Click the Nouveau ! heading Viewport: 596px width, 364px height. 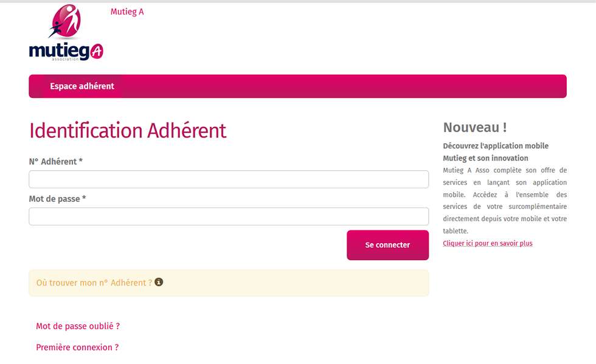click(475, 127)
